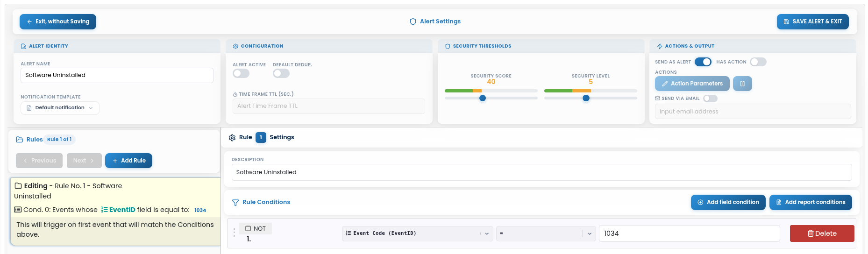The height and width of the screenshot is (254, 868).
Task: Click the folder icon next to Rules
Action: coord(20,140)
